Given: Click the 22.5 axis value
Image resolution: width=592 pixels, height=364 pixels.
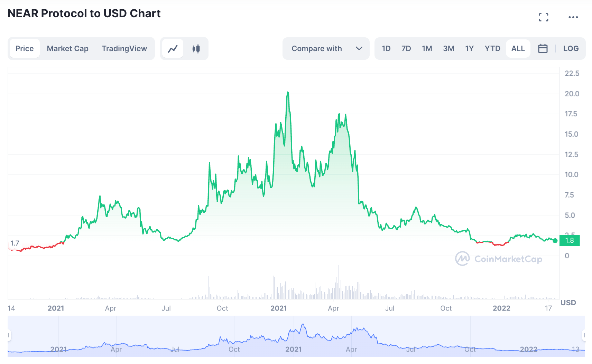Looking at the screenshot, I should tap(572, 73).
